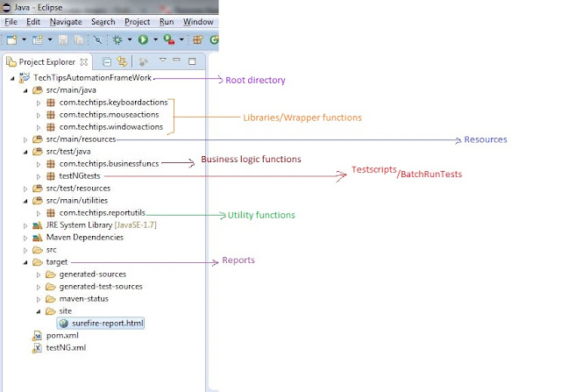Collapse the src/main/utilities folder

click(25, 201)
